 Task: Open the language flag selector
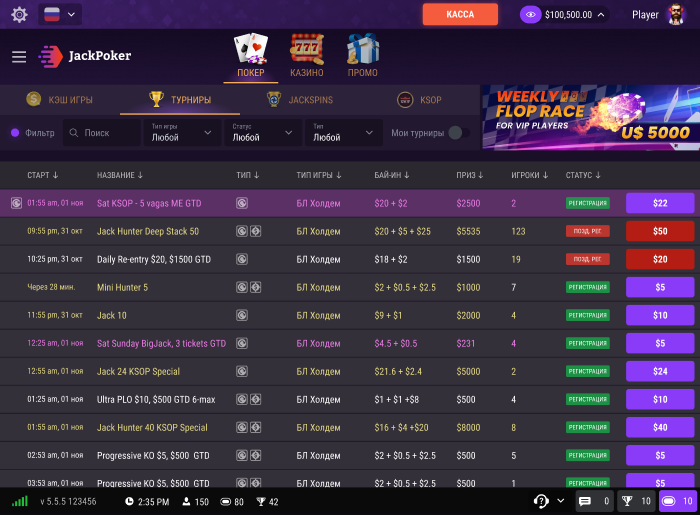(59, 14)
